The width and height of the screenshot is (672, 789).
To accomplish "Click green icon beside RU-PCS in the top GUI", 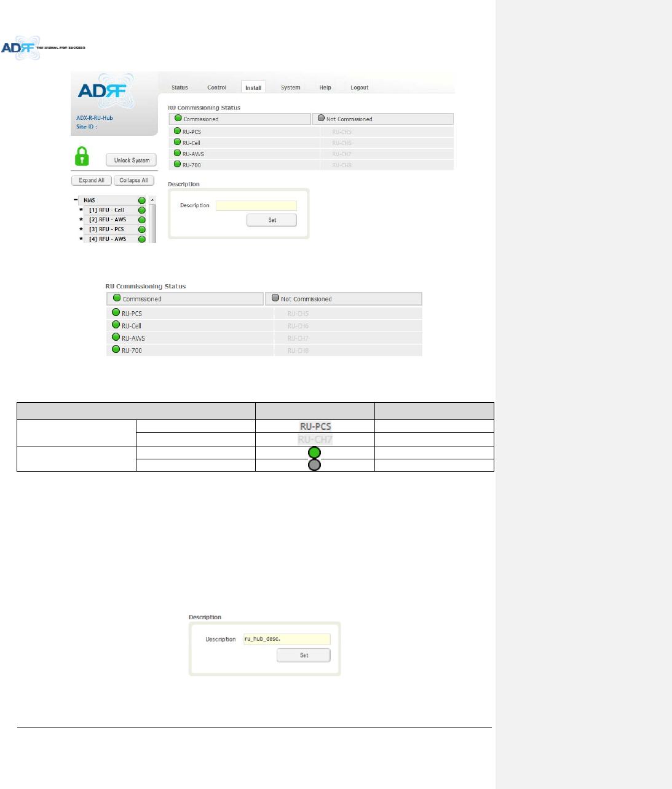I will click(x=177, y=131).
